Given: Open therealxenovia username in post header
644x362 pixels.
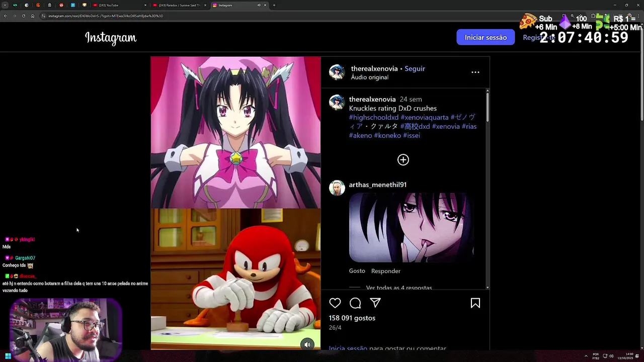Looking at the screenshot, I should [x=374, y=68].
